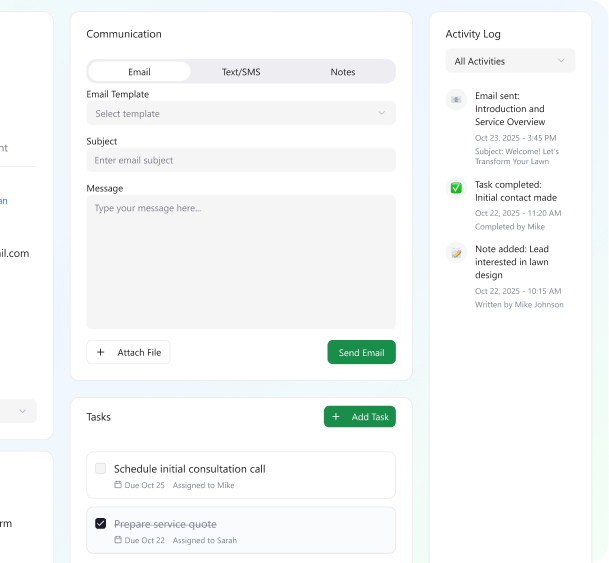
Task: Click into the message text area
Action: [x=241, y=262]
